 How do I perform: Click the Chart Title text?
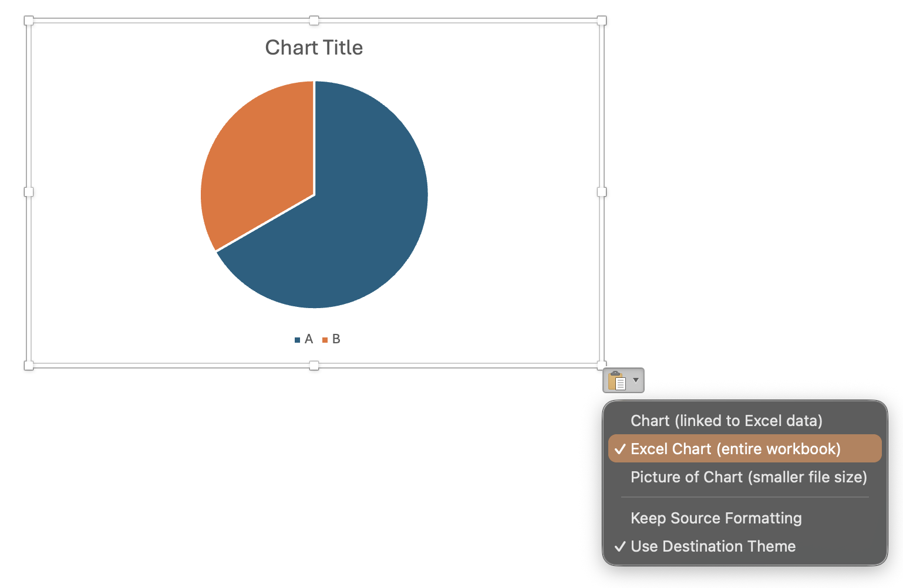(314, 48)
